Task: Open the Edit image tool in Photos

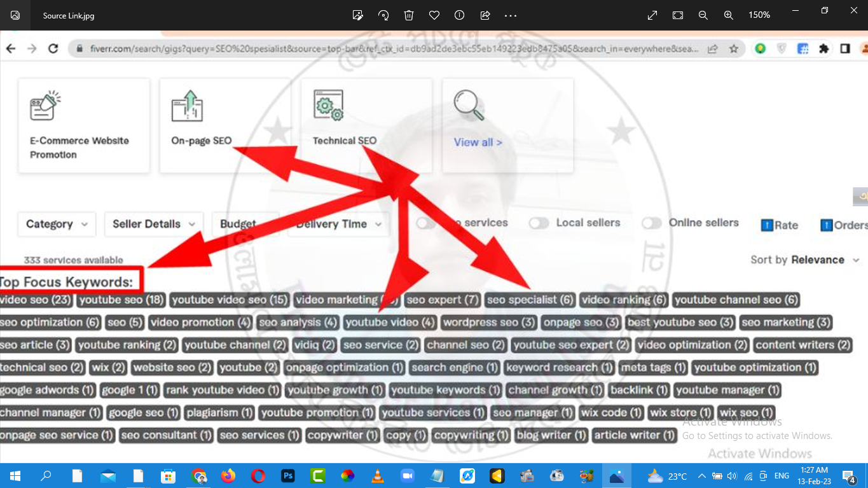Action: click(x=358, y=15)
